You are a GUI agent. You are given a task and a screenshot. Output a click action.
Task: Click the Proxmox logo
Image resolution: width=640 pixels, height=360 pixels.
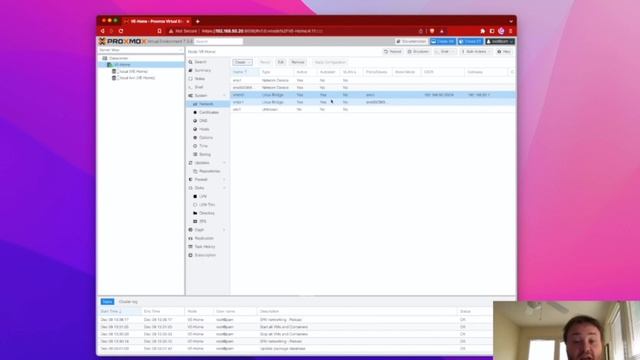122,41
